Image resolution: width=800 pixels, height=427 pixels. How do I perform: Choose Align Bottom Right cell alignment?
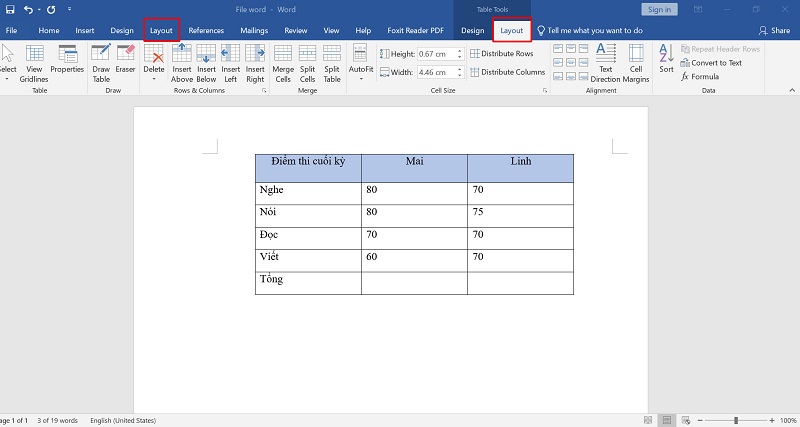584,76
